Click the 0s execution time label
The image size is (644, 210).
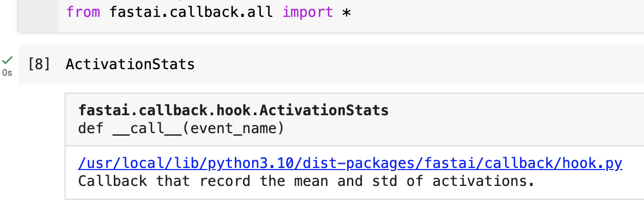coord(7,73)
